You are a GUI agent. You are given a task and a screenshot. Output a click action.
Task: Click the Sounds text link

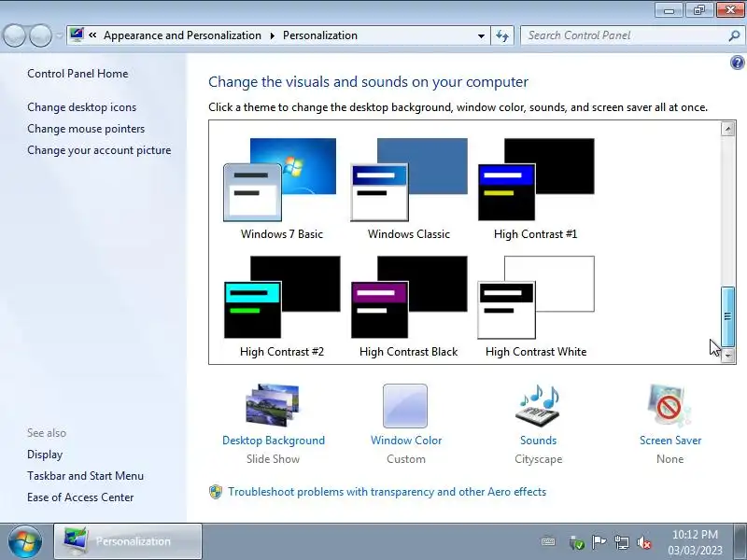click(x=539, y=441)
